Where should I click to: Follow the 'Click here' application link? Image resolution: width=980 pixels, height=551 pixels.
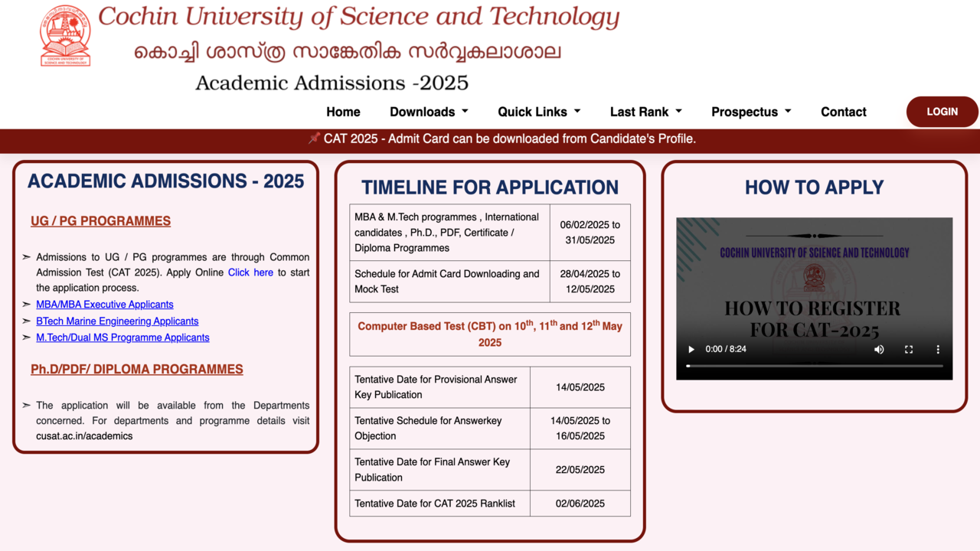pos(250,272)
